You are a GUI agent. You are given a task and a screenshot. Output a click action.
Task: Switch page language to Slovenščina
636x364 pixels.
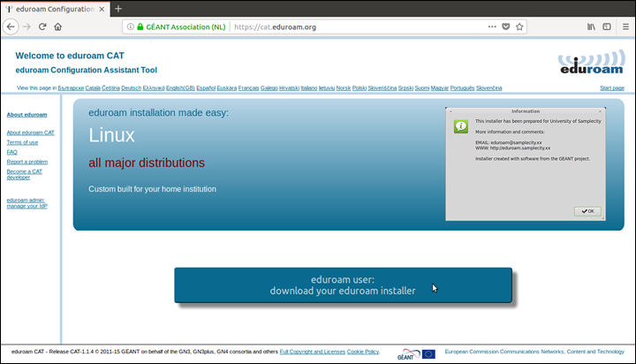coord(382,88)
